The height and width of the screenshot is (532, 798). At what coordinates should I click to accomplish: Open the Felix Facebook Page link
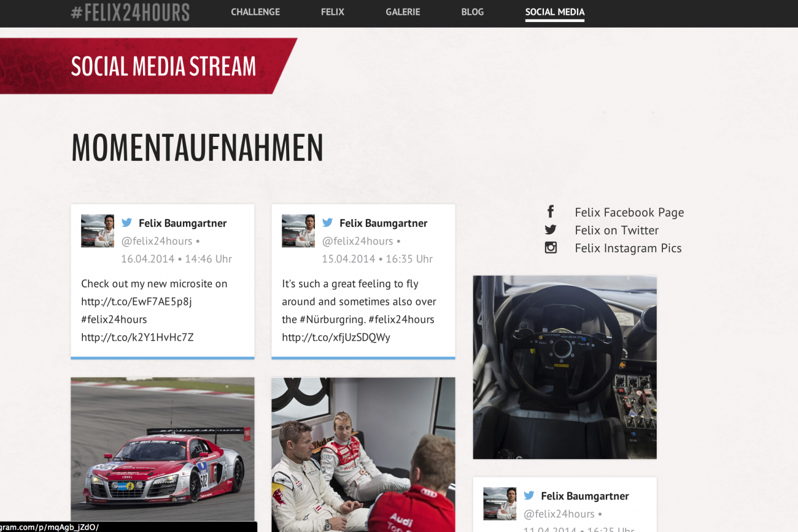click(x=629, y=212)
